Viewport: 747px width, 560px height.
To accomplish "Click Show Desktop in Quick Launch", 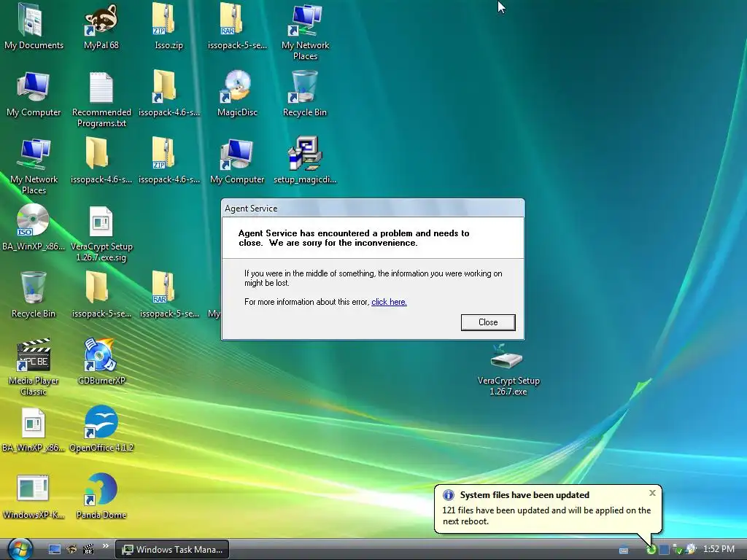I will point(55,549).
